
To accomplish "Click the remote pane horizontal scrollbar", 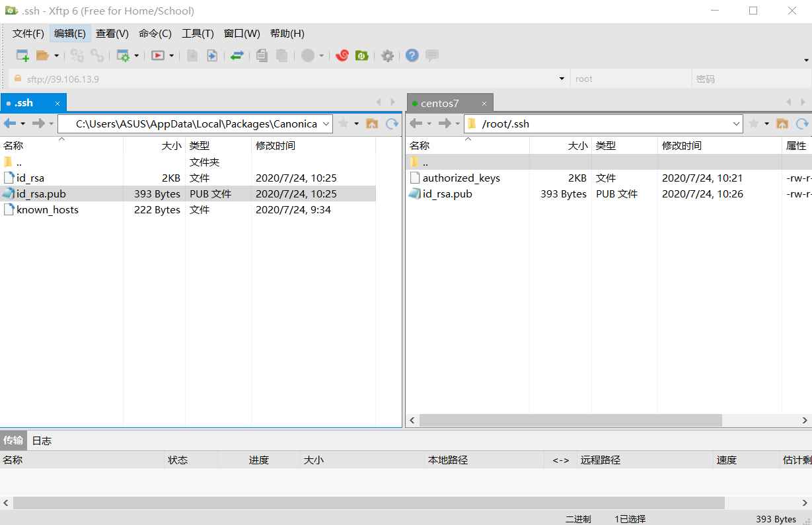I will (x=570, y=420).
